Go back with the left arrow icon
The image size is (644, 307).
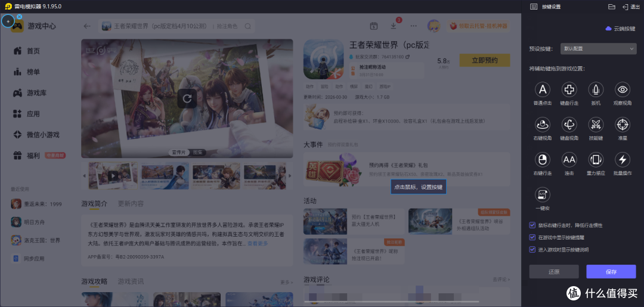87,26
